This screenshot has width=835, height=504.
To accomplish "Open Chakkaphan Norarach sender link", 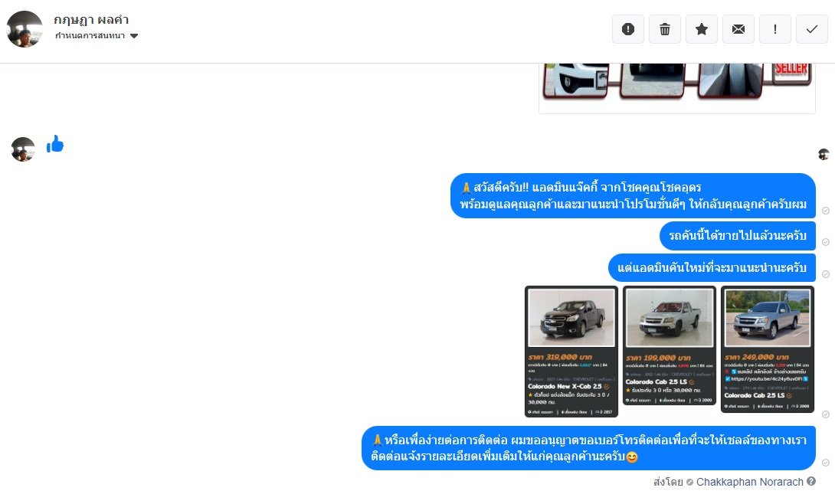I will click(x=750, y=482).
